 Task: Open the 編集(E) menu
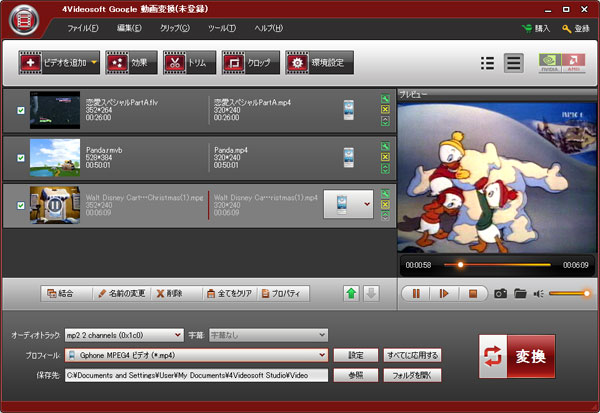pos(129,28)
